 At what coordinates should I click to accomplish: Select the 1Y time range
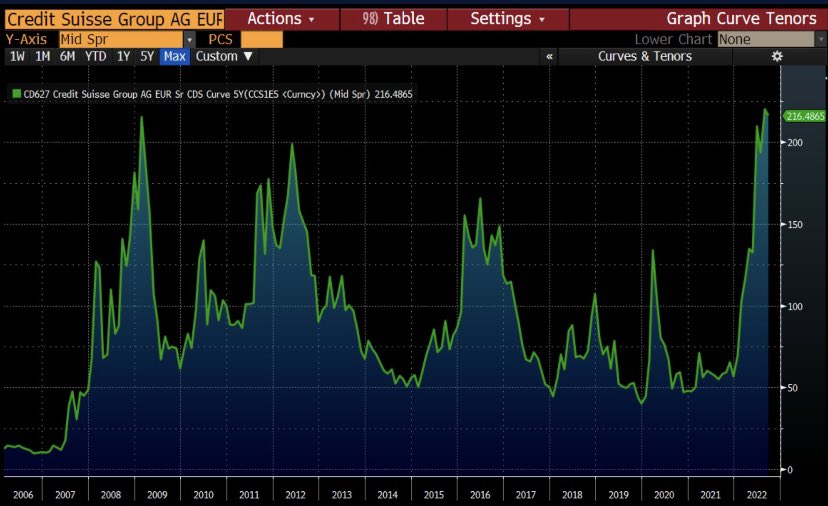click(123, 57)
